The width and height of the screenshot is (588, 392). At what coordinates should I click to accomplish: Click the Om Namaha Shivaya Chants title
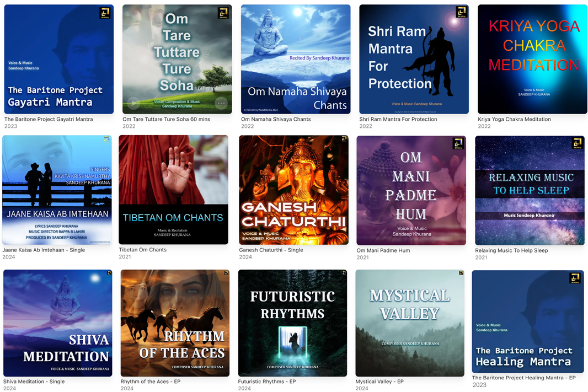[276, 119]
